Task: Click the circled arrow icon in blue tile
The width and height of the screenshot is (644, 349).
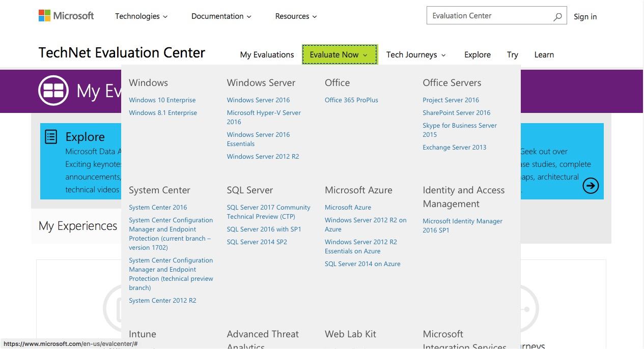Action: (591, 186)
